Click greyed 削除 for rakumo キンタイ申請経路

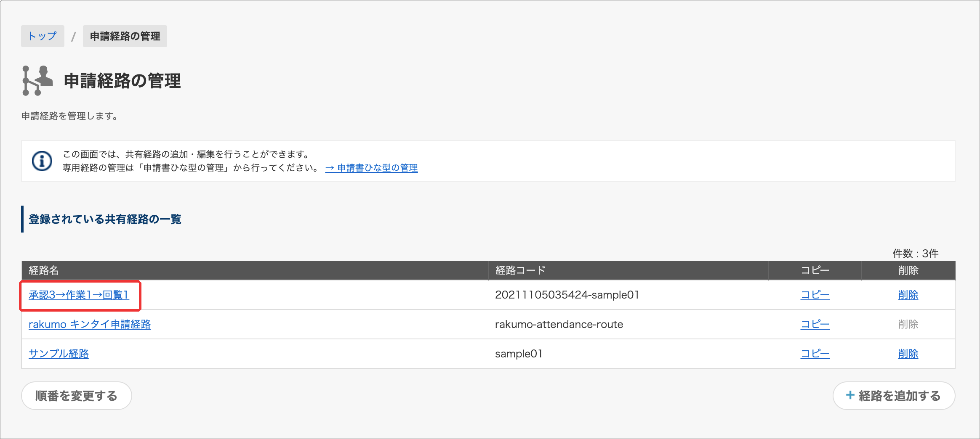[908, 324]
